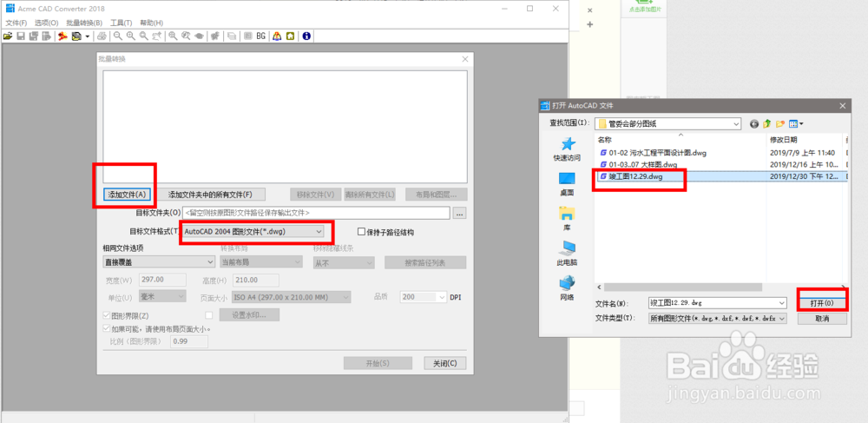
Task: Open the 从不 hidden line removal dropdown
Action: tap(344, 263)
